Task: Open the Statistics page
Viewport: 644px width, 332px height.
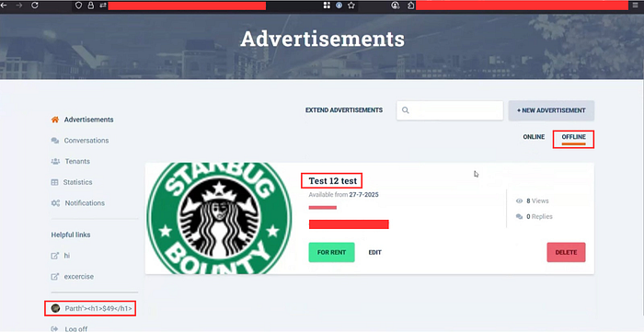Action: point(77,182)
